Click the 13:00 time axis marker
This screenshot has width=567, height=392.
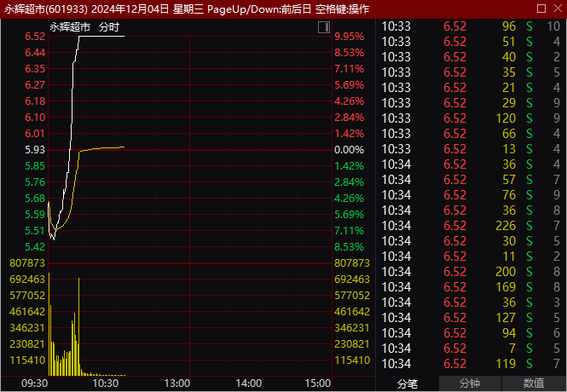(x=176, y=383)
